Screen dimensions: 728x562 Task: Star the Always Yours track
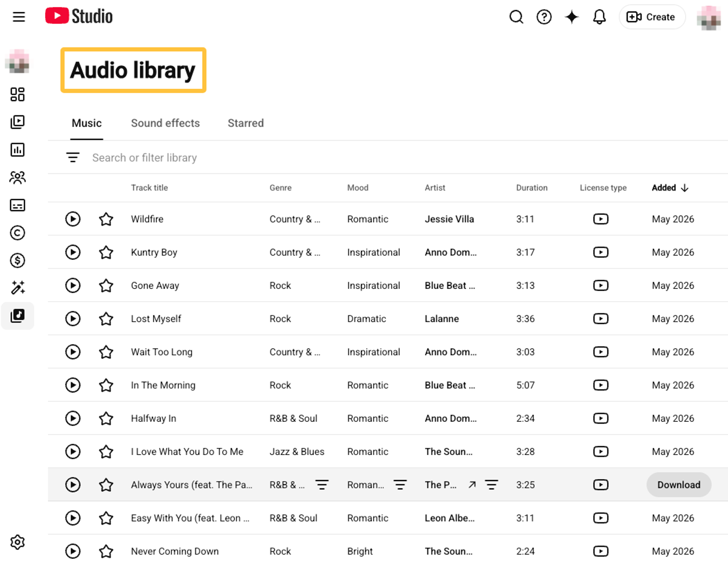click(106, 485)
